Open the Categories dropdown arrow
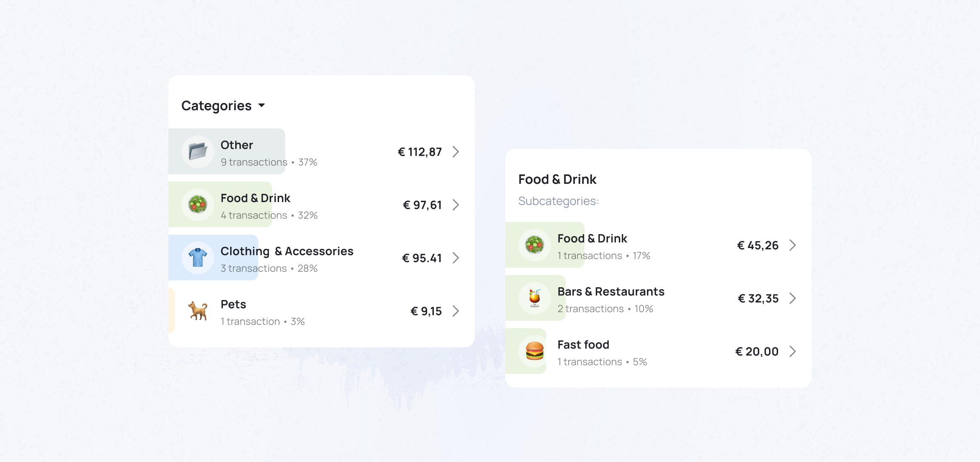The image size is (980, 462). pos(262,106)
